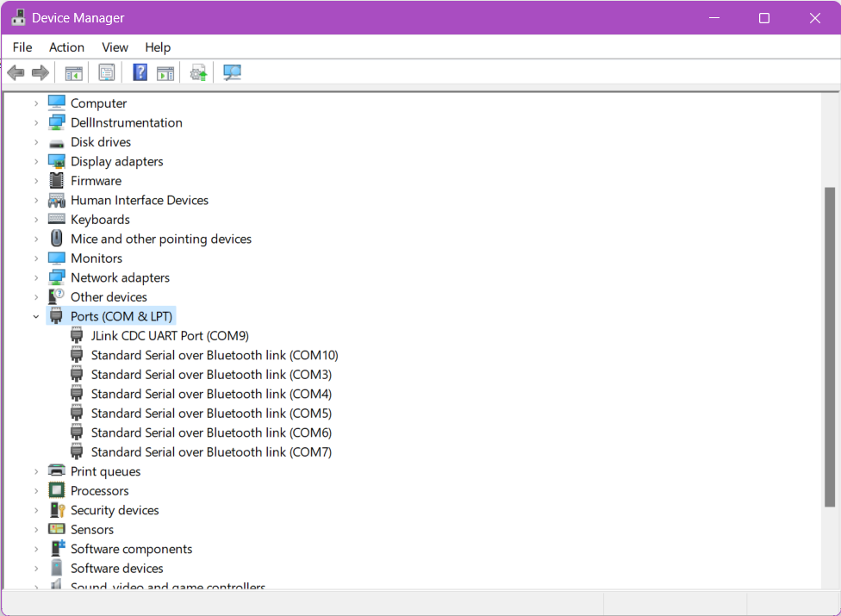Select the Print queues category
Screen dimensions: 841x616
(105, 471)
